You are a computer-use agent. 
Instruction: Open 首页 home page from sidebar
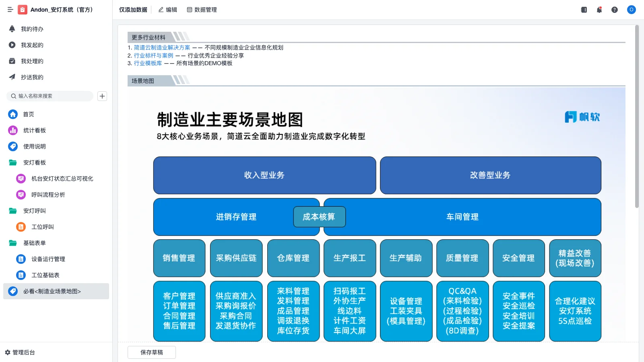28,114
